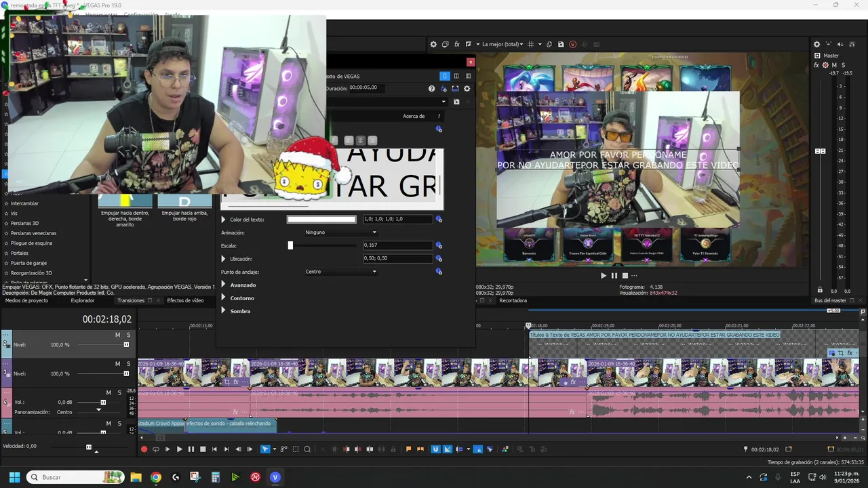
Task: Open help in the titles dialog
Action: [431, 88]
